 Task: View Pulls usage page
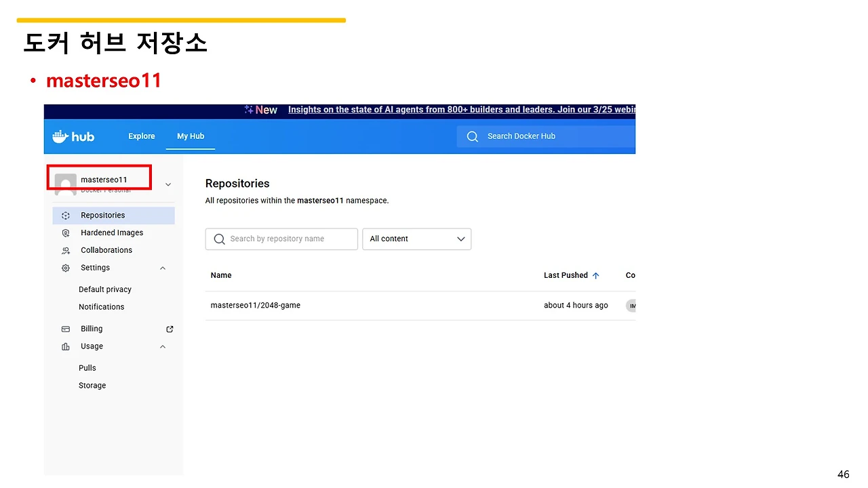point(87,369)
